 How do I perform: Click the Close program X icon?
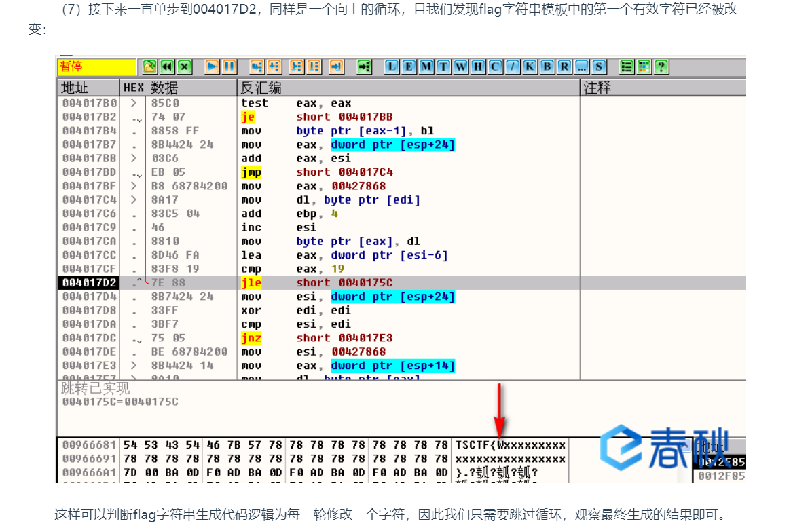[185, 66]
